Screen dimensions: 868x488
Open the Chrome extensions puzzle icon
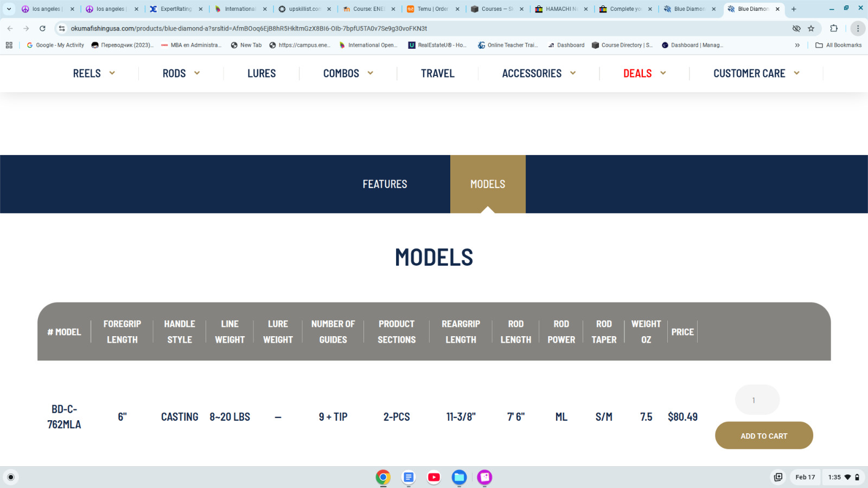click(x=834, y=28)
